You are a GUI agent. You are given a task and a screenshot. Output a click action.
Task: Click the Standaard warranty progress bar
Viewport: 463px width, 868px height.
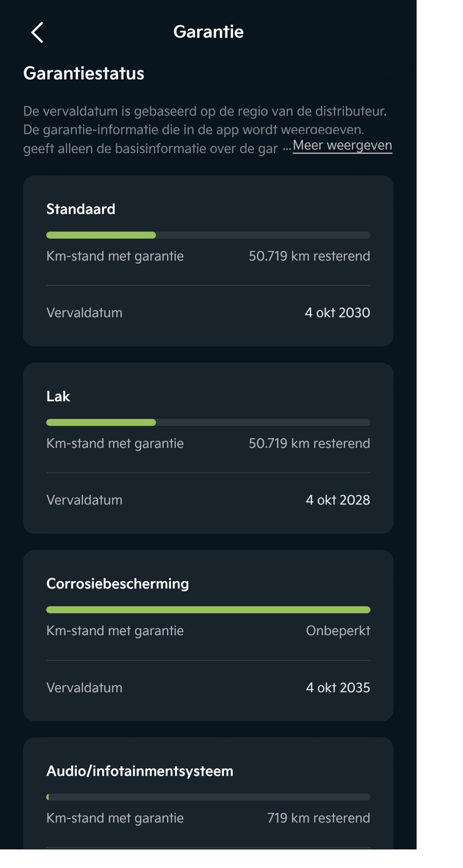coord(208,235)
